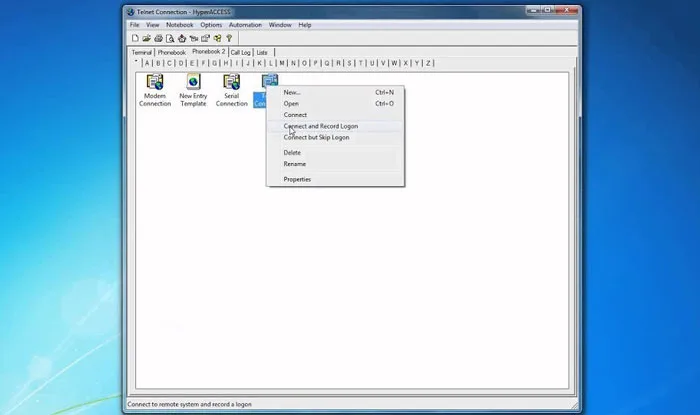Viewport: 700px width, 415px height.
Task: Filter phonebook by letter C
Action: click(169, 63)
